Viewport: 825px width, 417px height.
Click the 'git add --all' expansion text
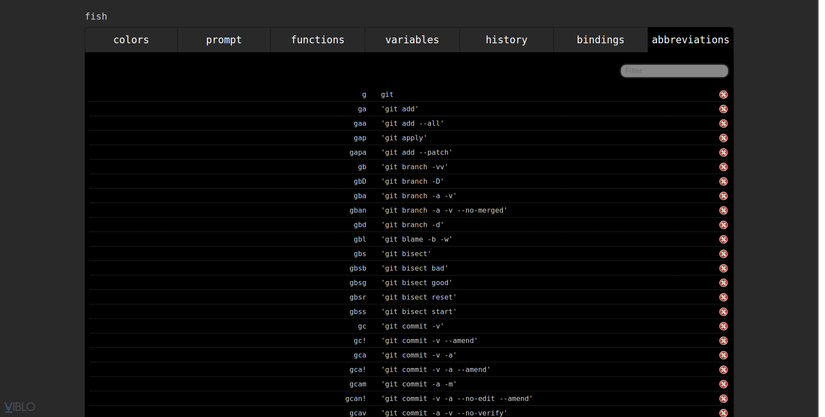(x=412, y=124)
